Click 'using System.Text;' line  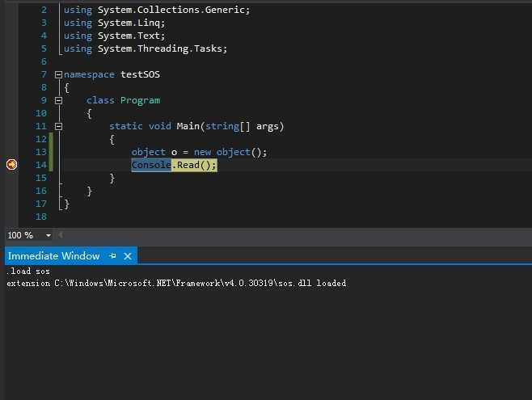pyautogui.click(x=114, y=36)
